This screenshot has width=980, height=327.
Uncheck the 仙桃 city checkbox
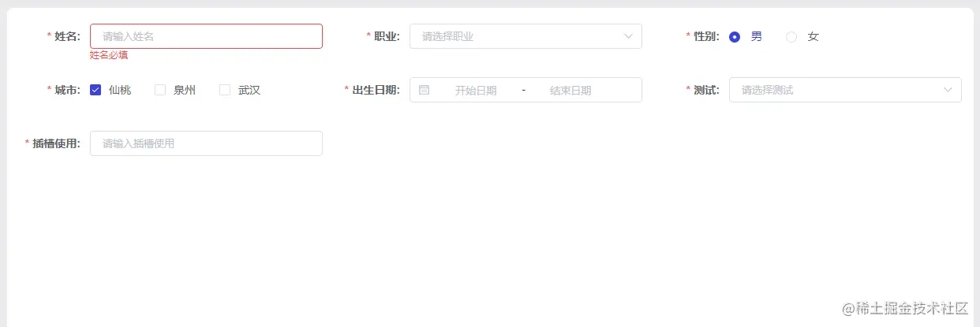[95, 90]
